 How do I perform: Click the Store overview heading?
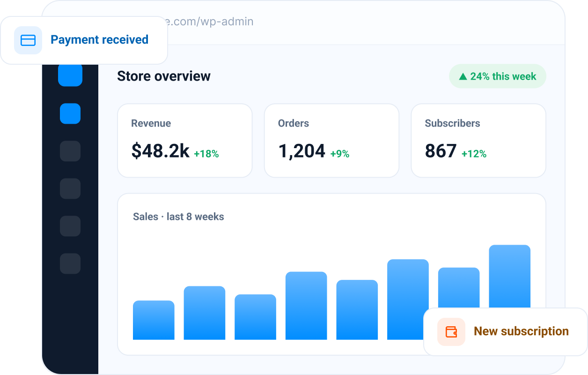click(164, 76)
